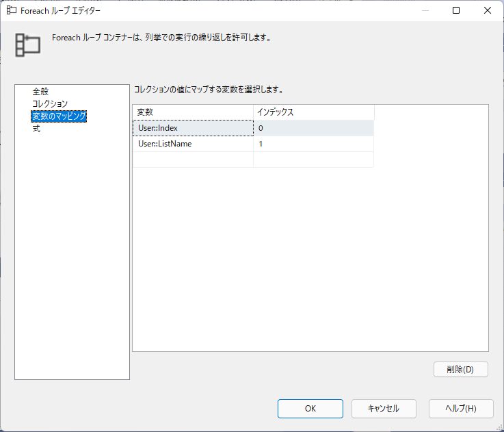This screenshot has width=504, height=432.
Task: Click the Foreach loop icon in title bar
Action: [x=11, y=10]
